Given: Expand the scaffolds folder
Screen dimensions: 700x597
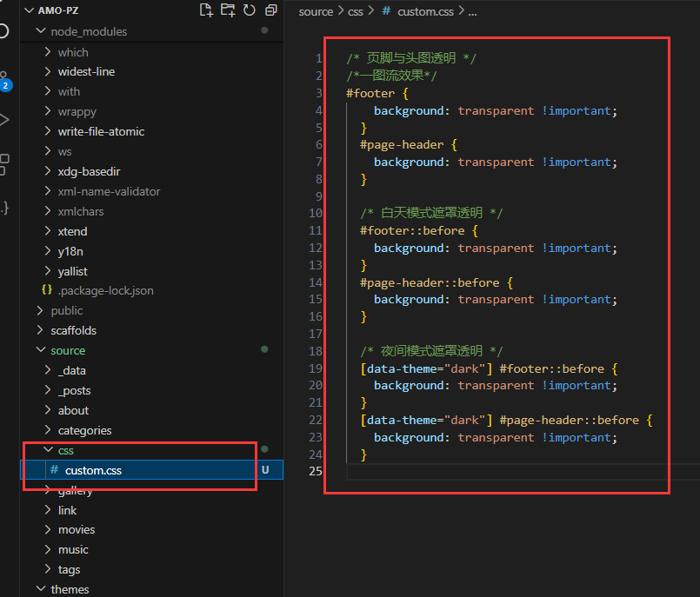Looking at the screenshot, I should 73,330.
